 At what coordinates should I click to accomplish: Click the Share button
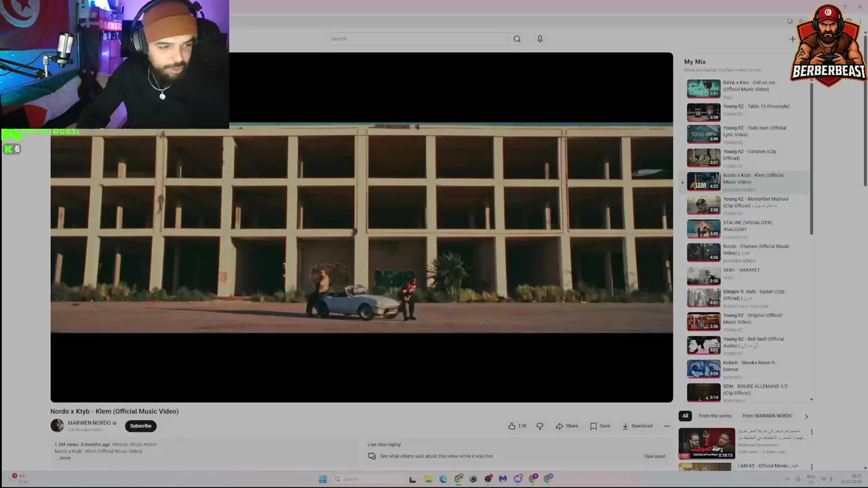coord(567,426)
